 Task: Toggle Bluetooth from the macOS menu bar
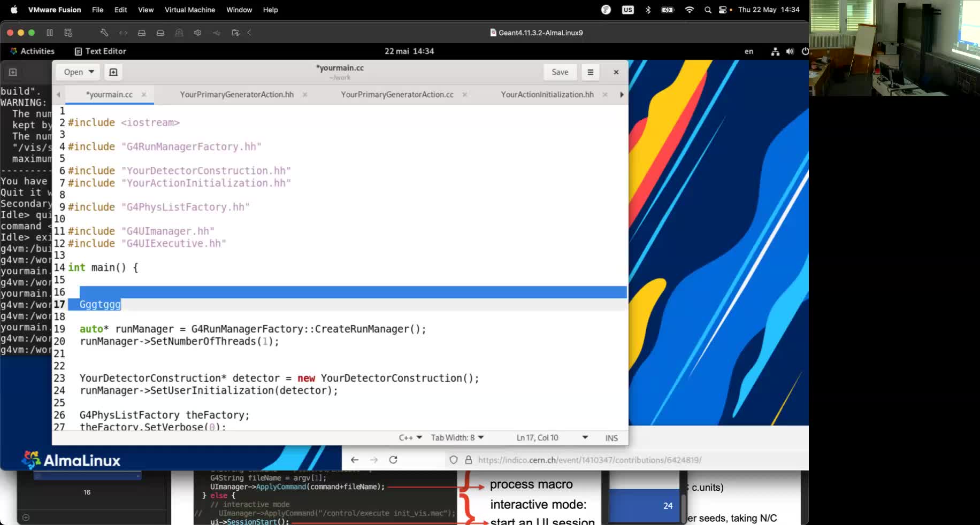[648, 10]
